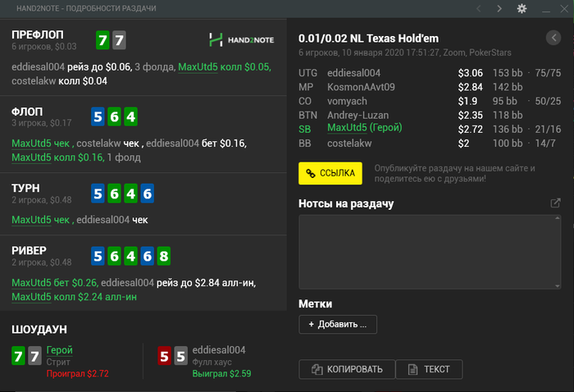Click the Добавить tag button
The height and width of the screenshot is (392, 574).
click(x=338, y=324)
